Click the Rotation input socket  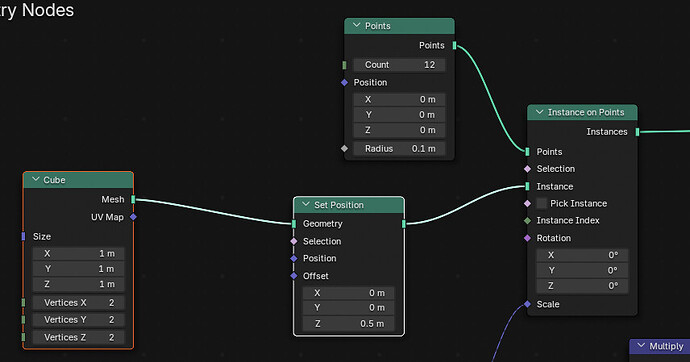coord(527,238)
